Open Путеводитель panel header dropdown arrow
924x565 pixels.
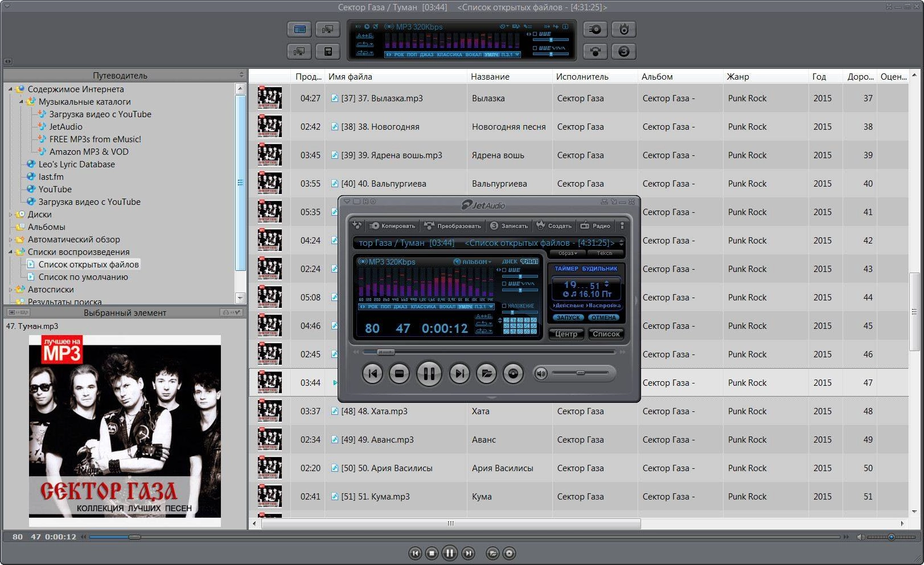point(241,75)
